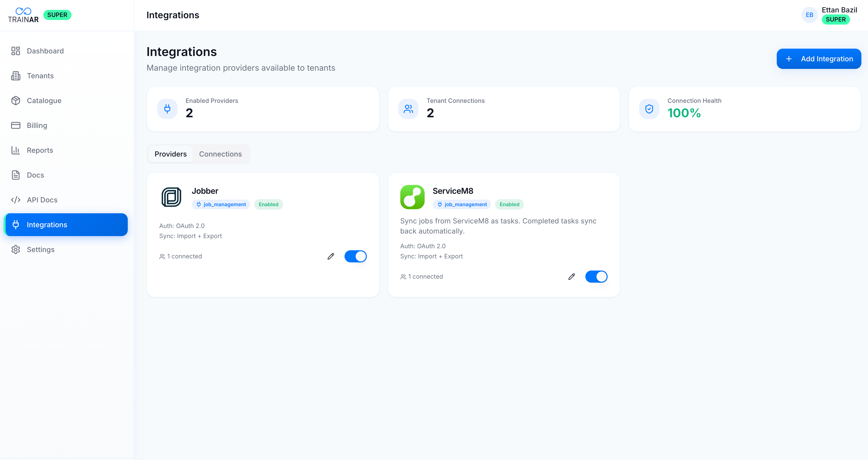Viewport: 868px width, 460px height.
Task: Open the Reports panel
Action: pyautogui.click(x=40, y=150)
